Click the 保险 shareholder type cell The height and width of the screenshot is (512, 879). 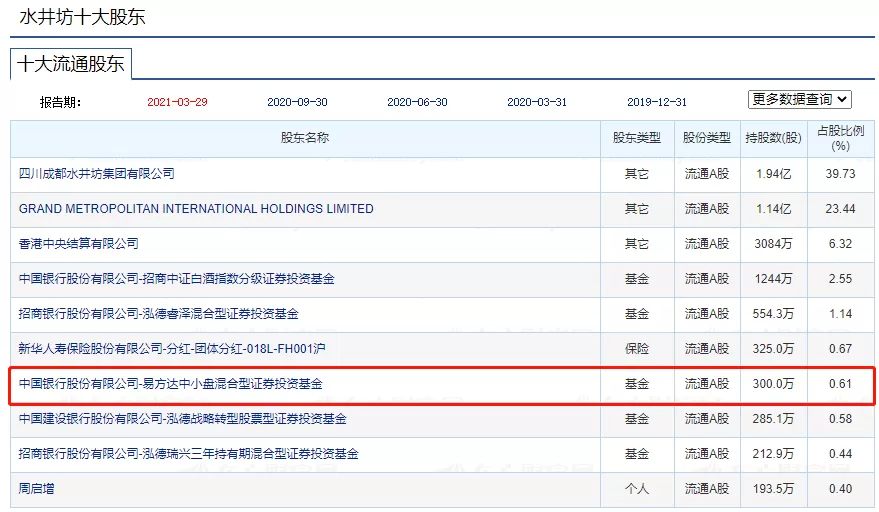point(637,349)
